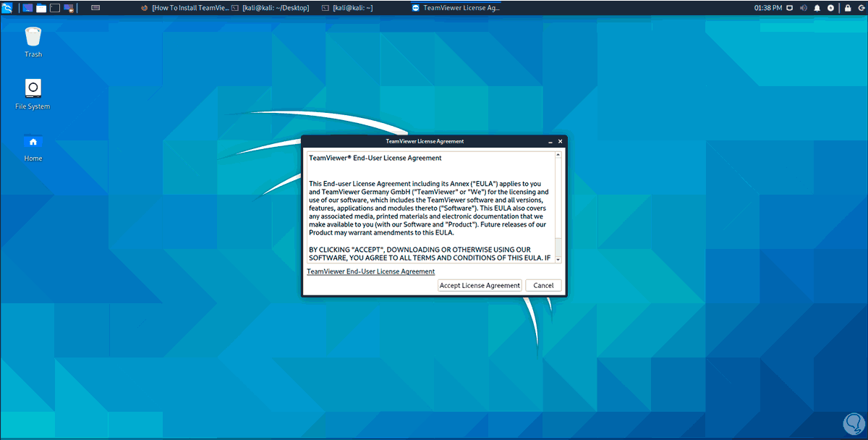Select TeamViewer License Agreement taskbar entry
The height and width of the screenshot is (440, 868).
tap(456, 8)
